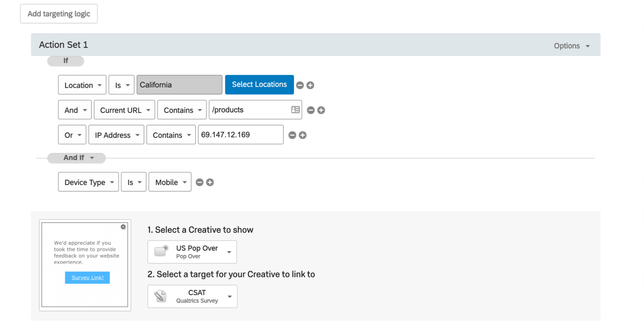Click the Action Set 1 title
This screenshot has width=644, height=322.
pyautogui.click(x=64, y=45)
